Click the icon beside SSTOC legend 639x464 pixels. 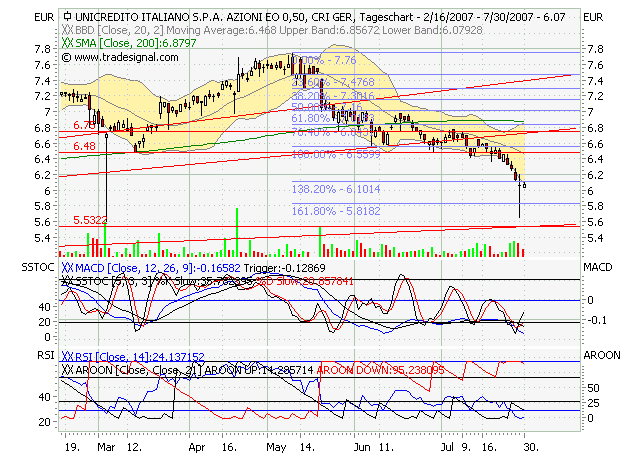pos(67,282)
